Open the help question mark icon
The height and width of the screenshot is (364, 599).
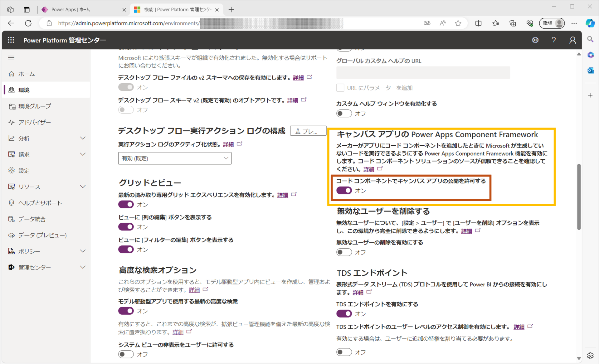554,40
